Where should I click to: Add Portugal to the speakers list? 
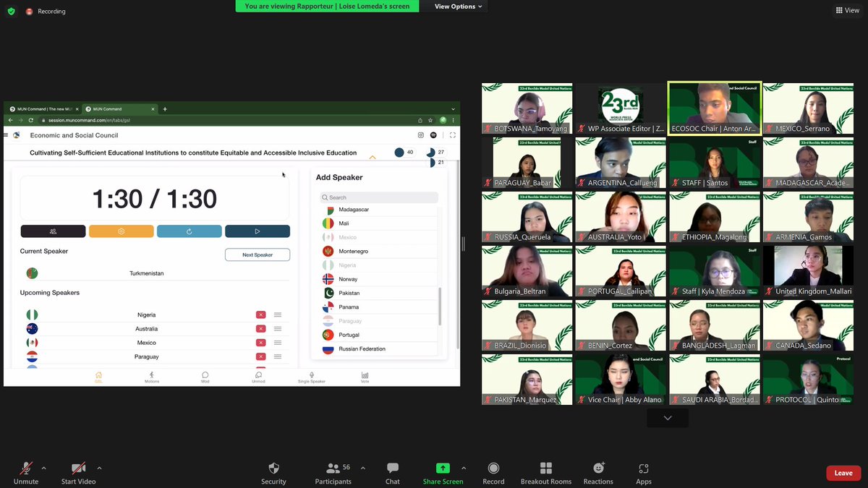click(x=378, y=335)
